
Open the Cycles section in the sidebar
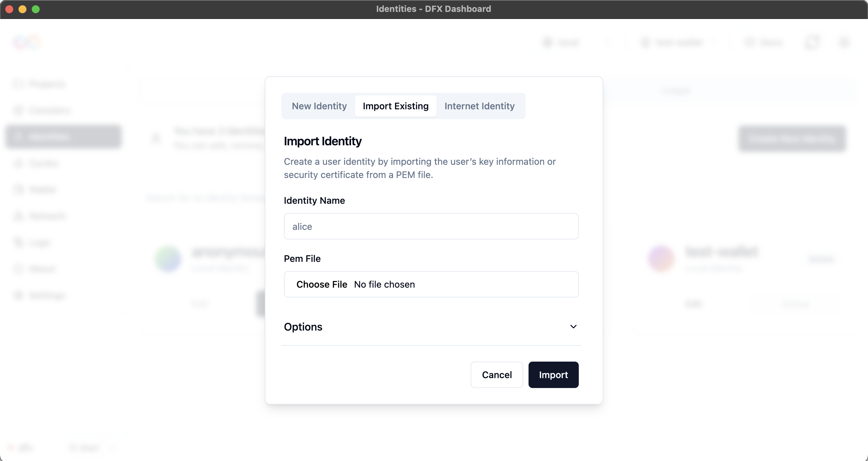(x=19, y=163)
